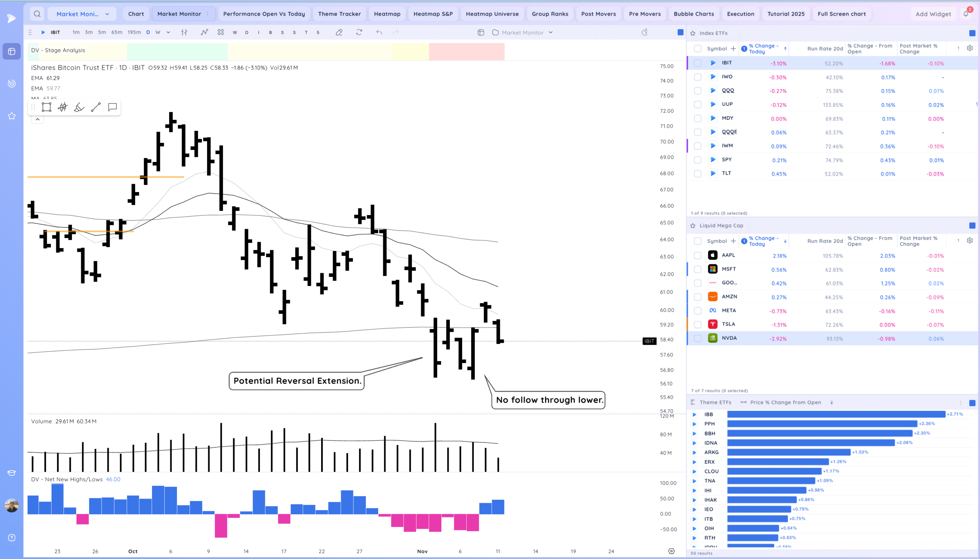Click the chart refresh icon
The image size is (980, 559).
coord(359,33)
